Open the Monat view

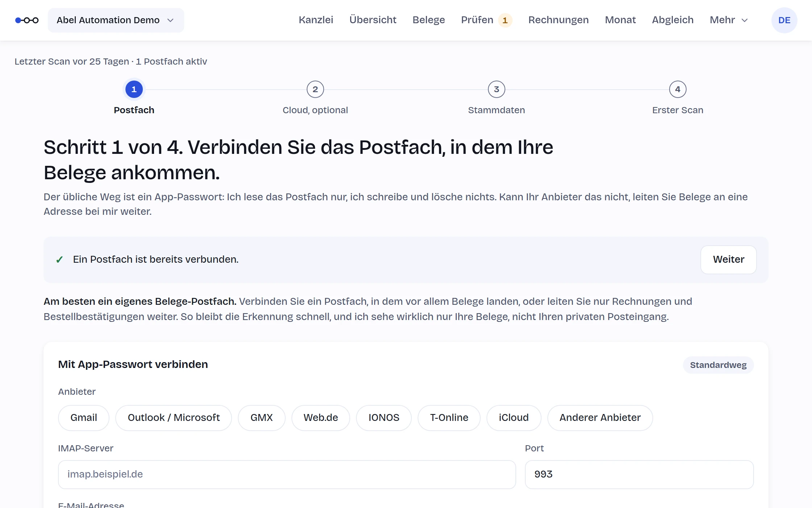[620, 20]
